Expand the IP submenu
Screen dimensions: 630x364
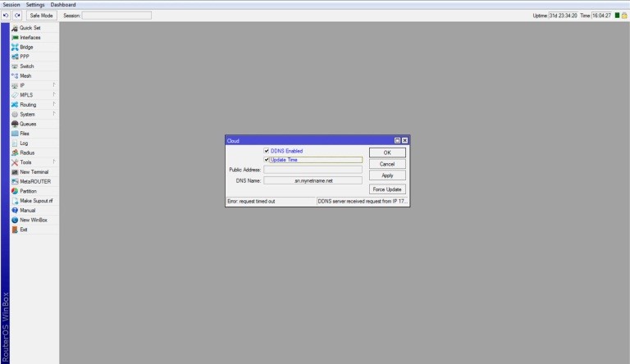(54, 85)
